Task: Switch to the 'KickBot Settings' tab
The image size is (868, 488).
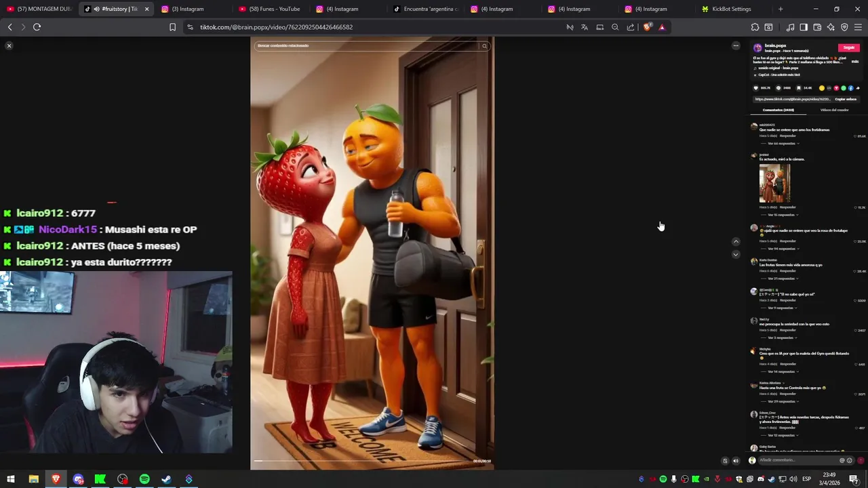Action: click(731, 9)
